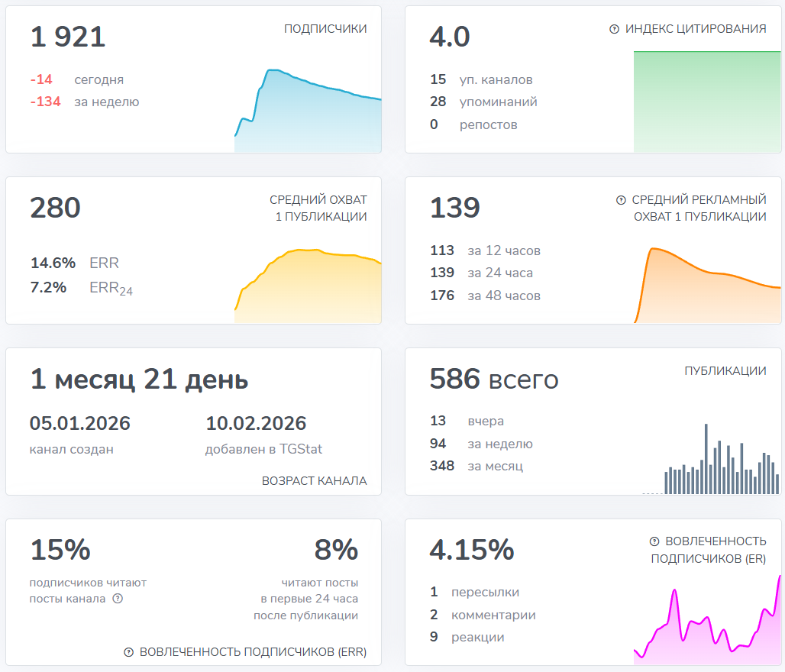785x672 pixels.
Task: Click the subscriber count 1 921
Action: [x=67, y=37]
